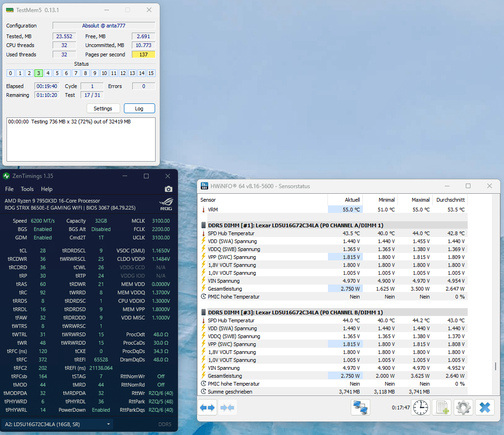
Task: Click the TestMem5 app icon in the title bar
Action: click(x=10, y=10)
